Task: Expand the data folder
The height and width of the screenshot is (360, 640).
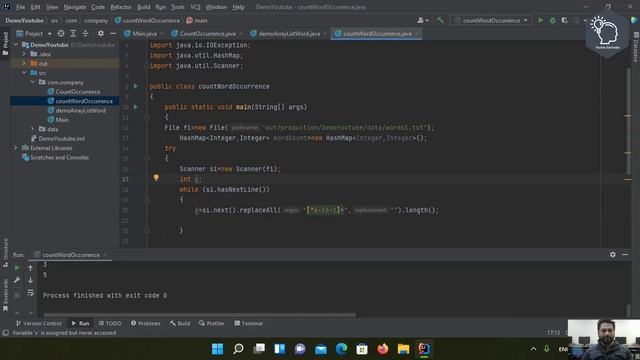Action: point(33,129)
